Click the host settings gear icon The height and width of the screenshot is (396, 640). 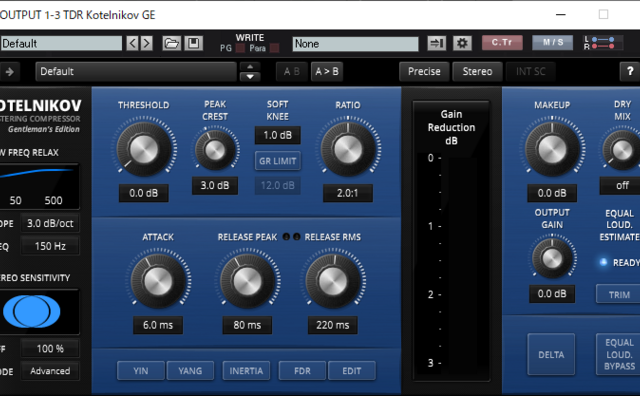[x=462, y=43]
